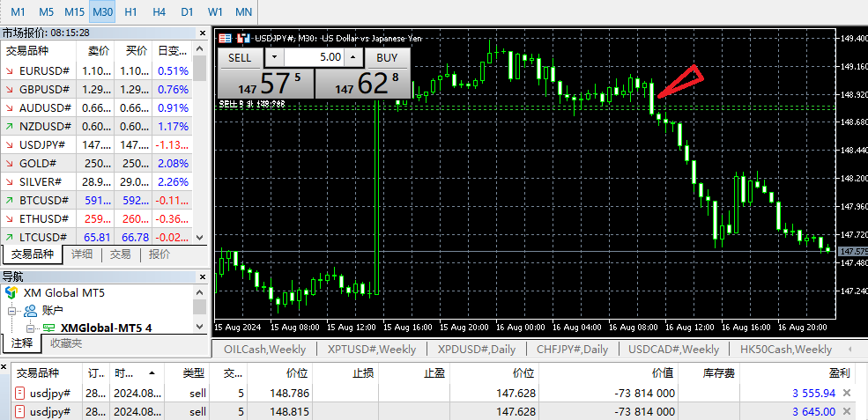Switch to XPTUSD#,Weekly chart tab

[372, 350]
